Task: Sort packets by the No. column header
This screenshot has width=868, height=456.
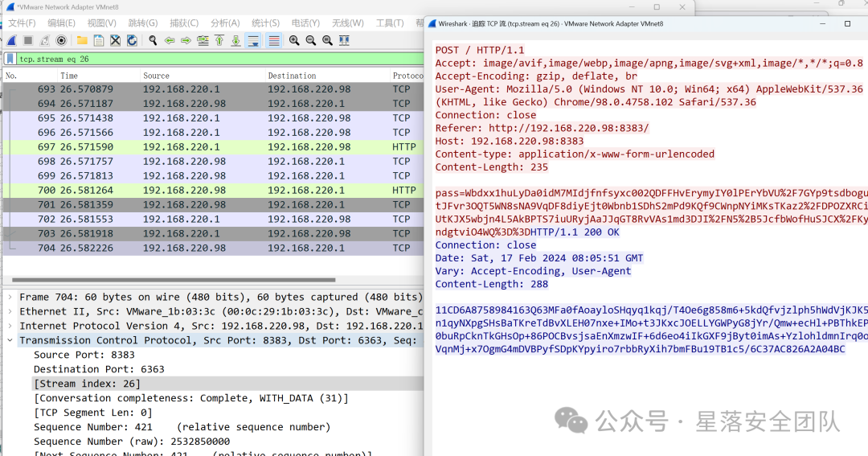Action: coord(29,76)
